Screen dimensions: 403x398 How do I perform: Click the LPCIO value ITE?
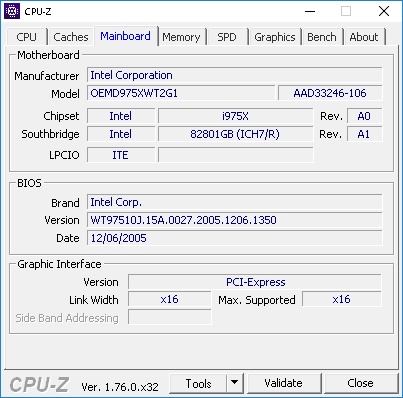[x=121, y=155]
